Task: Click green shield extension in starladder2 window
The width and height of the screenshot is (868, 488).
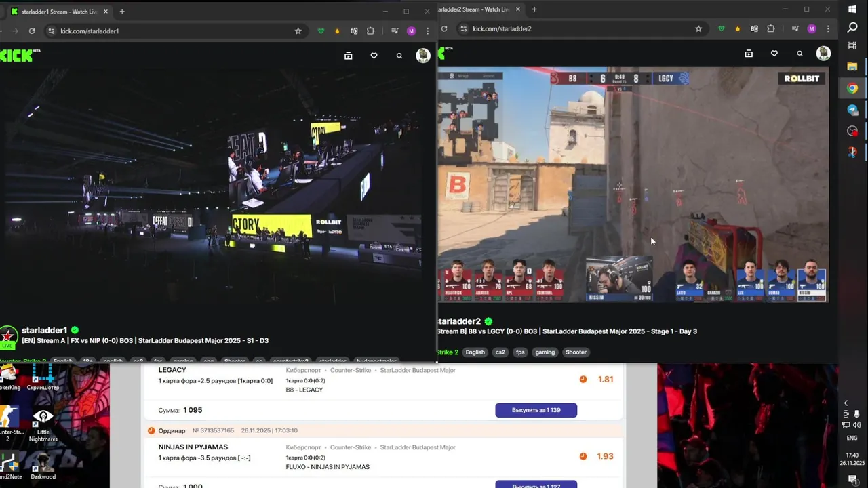Action: (x=722, y=28)
